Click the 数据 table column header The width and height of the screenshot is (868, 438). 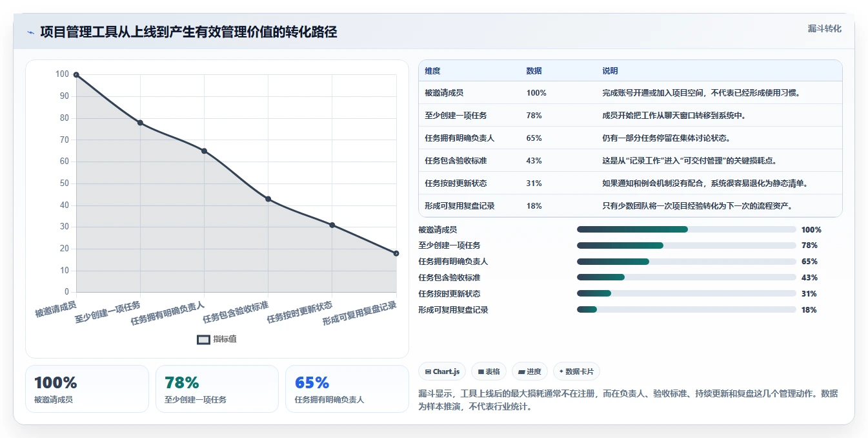coord(534,71)
